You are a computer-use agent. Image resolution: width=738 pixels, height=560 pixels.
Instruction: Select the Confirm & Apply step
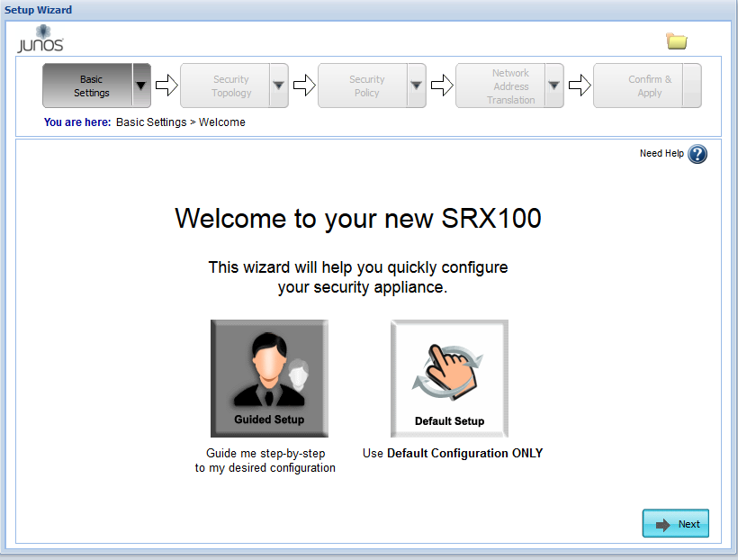647,86
